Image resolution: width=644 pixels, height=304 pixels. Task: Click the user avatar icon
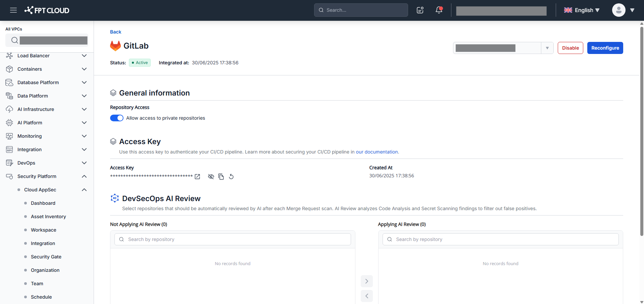pos(618,10)
